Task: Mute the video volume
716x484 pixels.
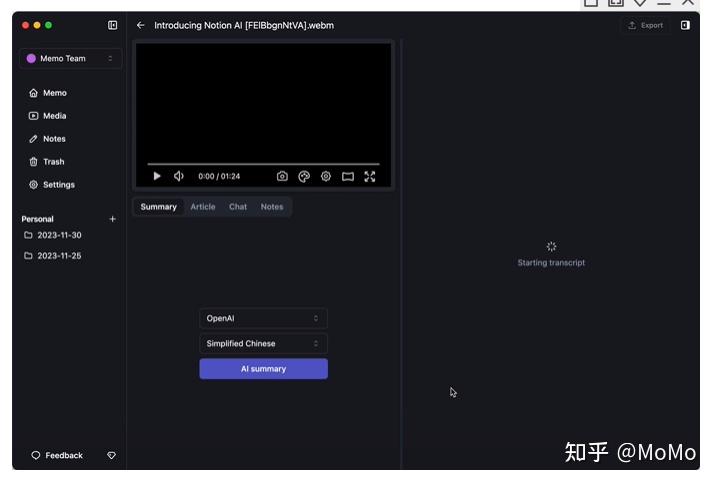Action: [179, 176]
